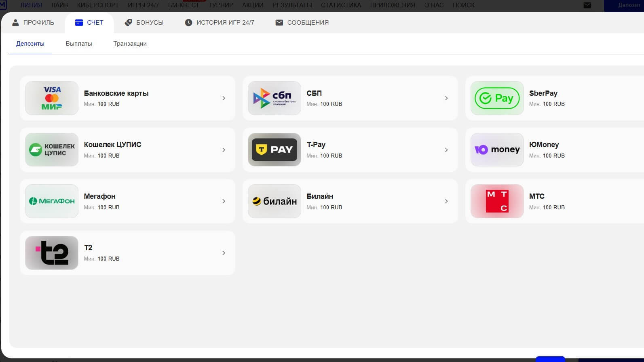This screenshot has width=644, height=362.
Task: Open О нас in top navigation
Action: click(x=434, y=5)
